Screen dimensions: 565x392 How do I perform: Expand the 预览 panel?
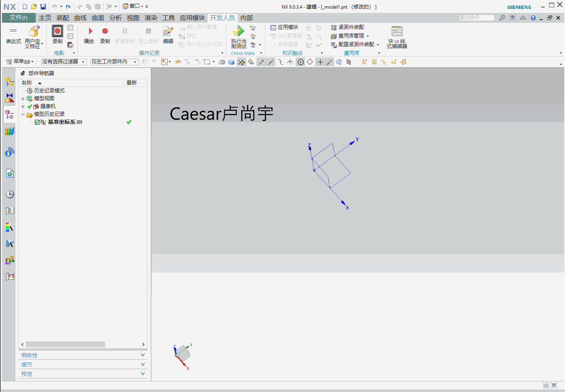83,374
